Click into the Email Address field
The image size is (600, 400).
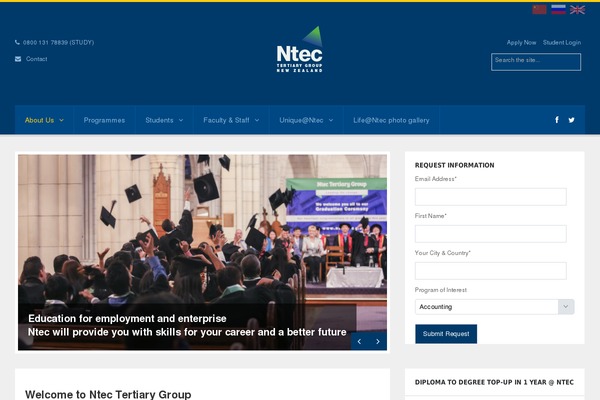tap(491, 197)
